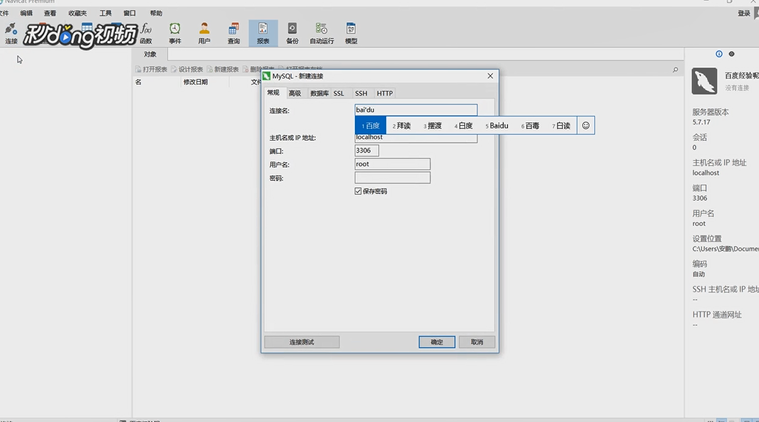
Task: Open the 函数 (Function) toolbar item
Action: 146,33
